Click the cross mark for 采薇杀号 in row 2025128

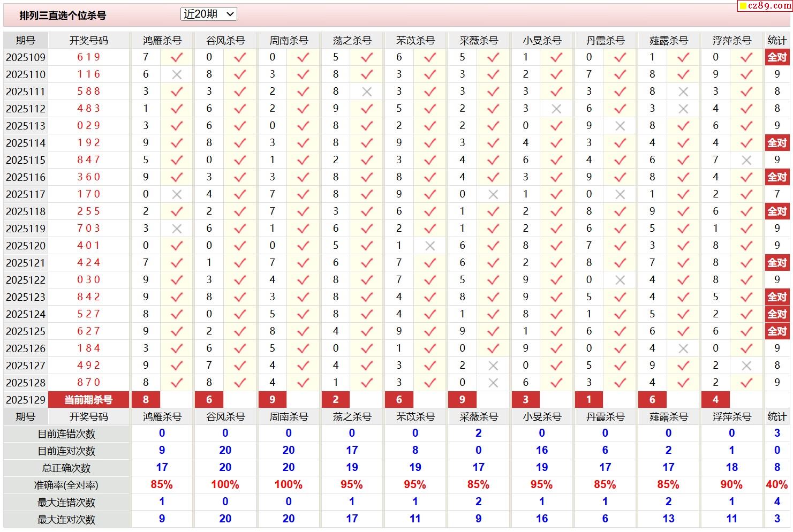click(493, 383)
